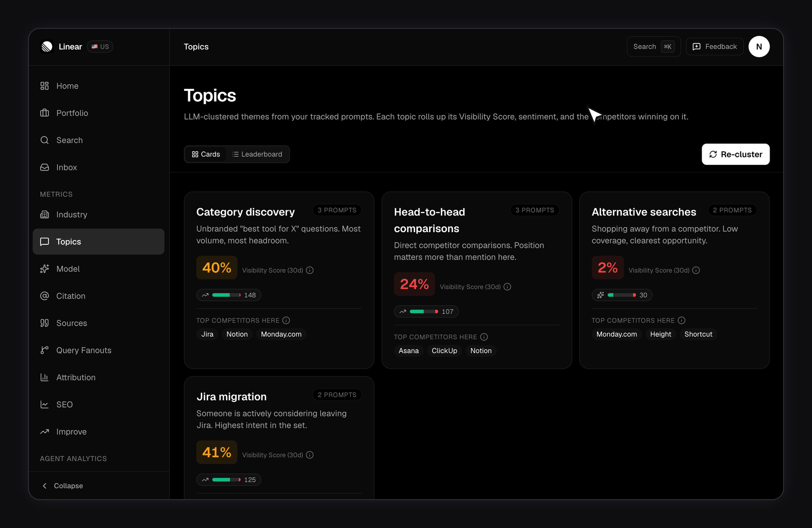
Task: Click the SEO line chart icon
Action: click(45, 404)
